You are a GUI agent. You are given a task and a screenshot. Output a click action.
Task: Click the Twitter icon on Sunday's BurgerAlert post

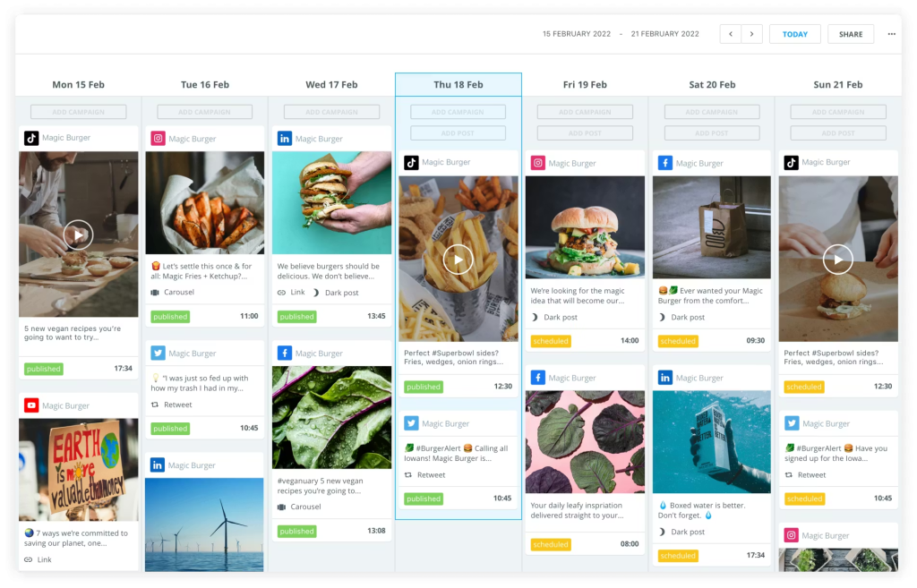point(792,423)
